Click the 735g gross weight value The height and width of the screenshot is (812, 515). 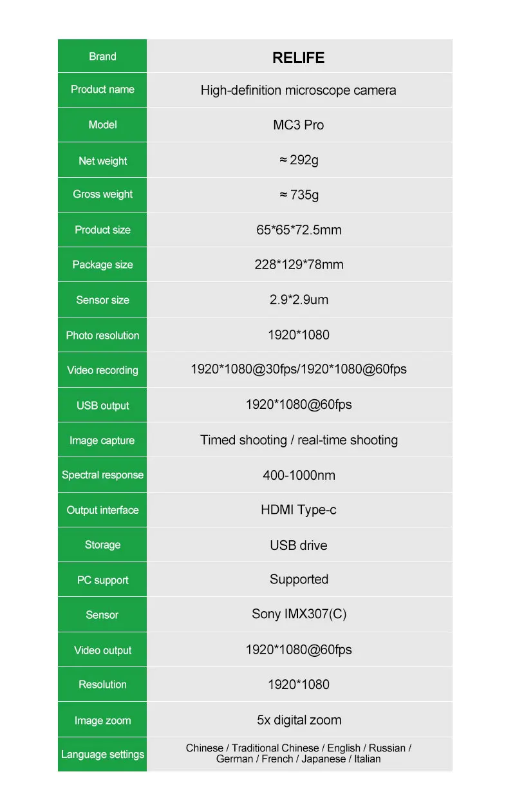299,194
